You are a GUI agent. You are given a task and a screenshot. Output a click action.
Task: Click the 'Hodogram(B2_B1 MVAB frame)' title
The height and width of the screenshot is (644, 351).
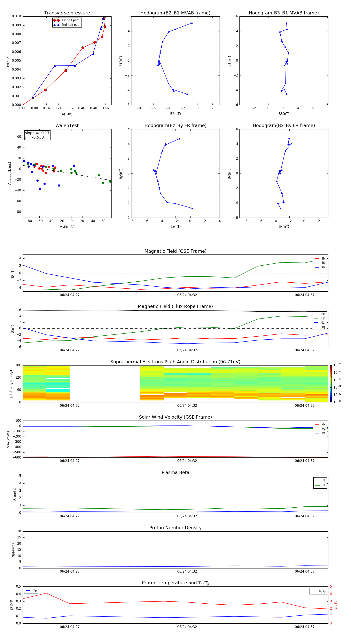pyautogui.click(x=175, y=13)
